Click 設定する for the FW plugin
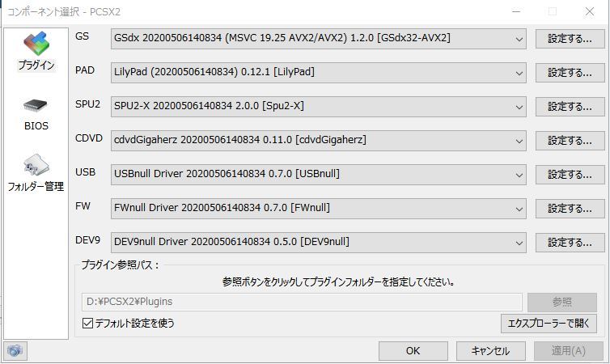Image resolution: width=610 pixels, height=364 pixels. [570, 209]
